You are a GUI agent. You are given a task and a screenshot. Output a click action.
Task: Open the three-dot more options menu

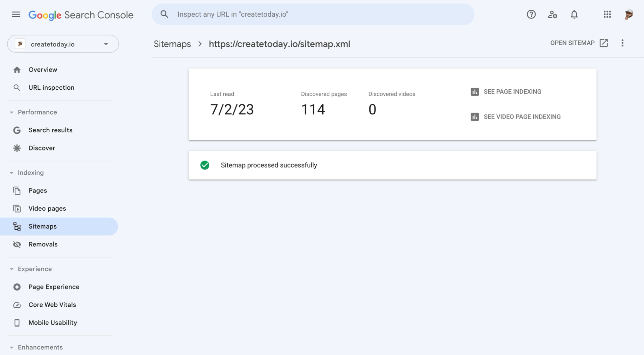622,43
